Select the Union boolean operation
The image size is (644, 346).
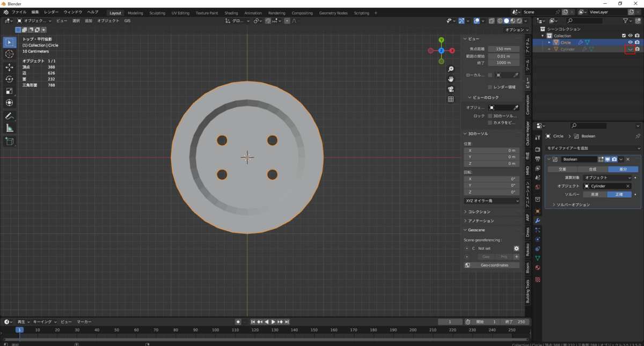click(592, 169)
